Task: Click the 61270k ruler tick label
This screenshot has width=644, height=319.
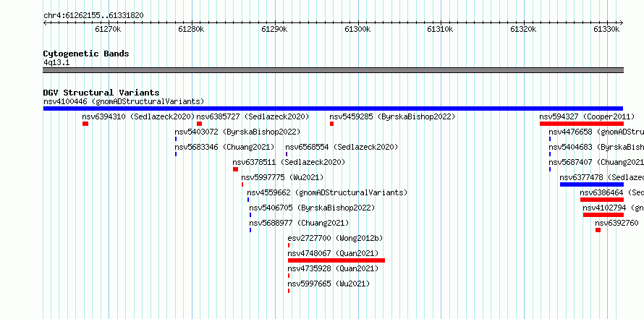Action: pyautogui.click(x=108, y=29)
